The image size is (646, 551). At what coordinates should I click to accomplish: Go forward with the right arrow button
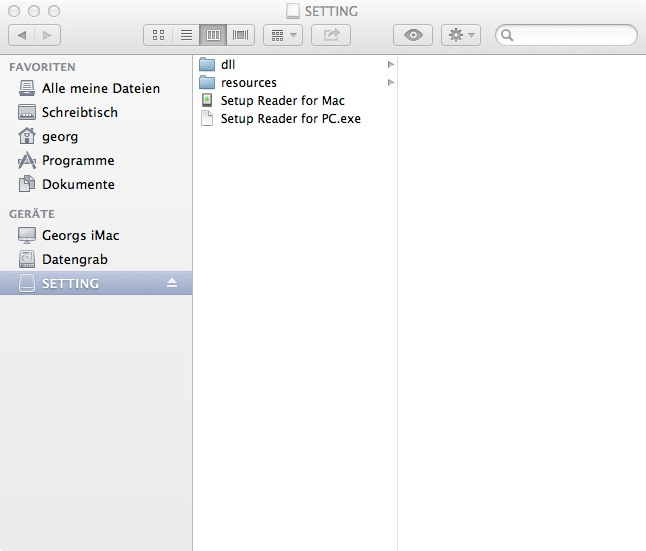(48, 35)
